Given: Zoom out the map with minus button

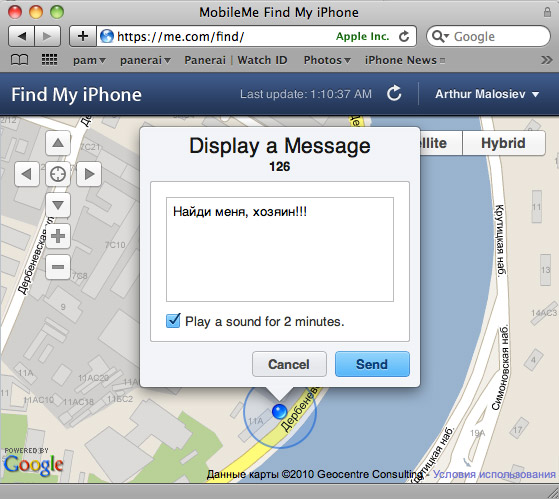Looking at the screenshot, I should pyautogui.click(x=58, y=267).
